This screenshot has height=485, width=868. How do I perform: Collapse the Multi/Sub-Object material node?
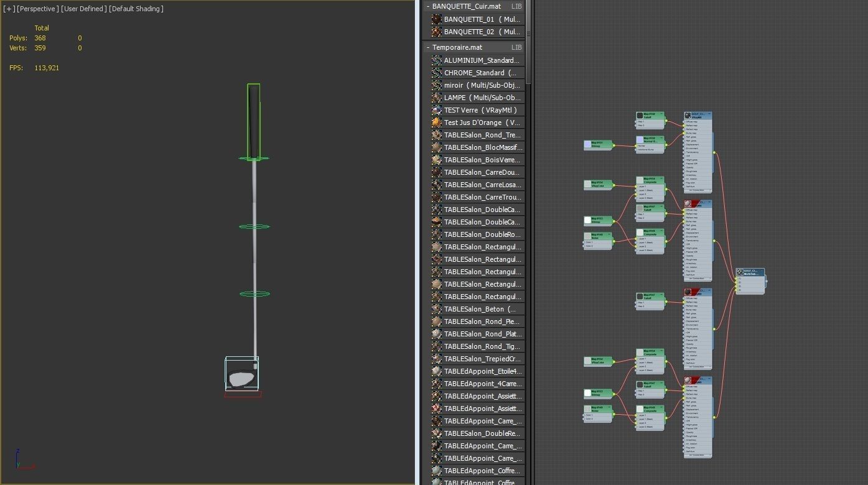click(x=762, y=271)
